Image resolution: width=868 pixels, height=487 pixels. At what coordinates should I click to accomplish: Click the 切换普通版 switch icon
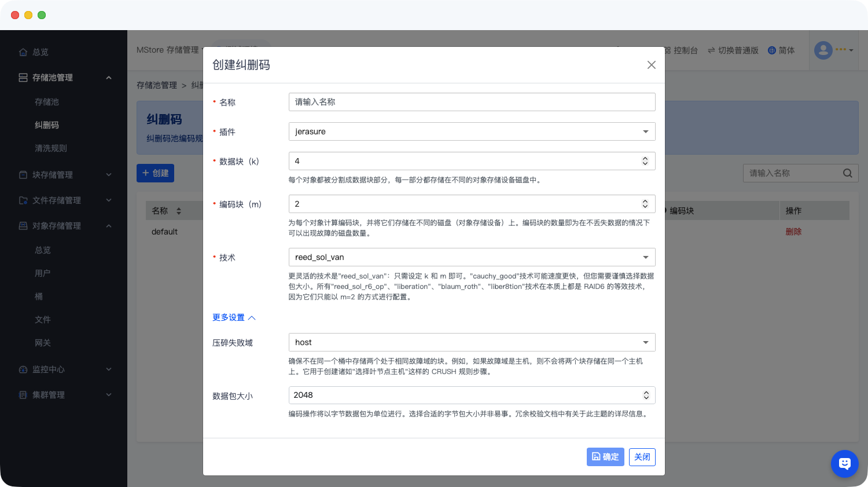711,50
